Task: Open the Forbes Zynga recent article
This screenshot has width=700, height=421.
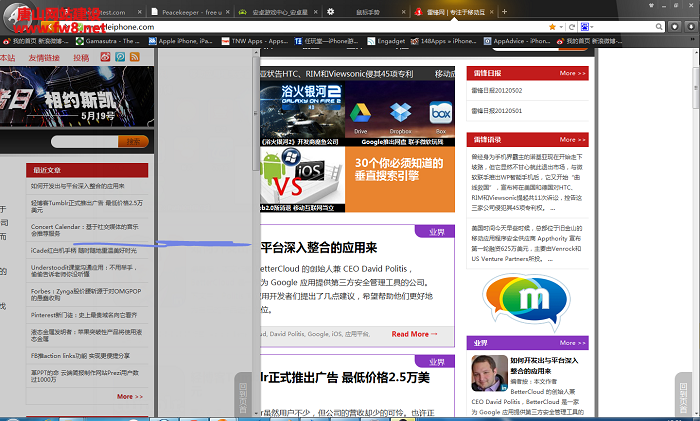Action: point(86,294)
